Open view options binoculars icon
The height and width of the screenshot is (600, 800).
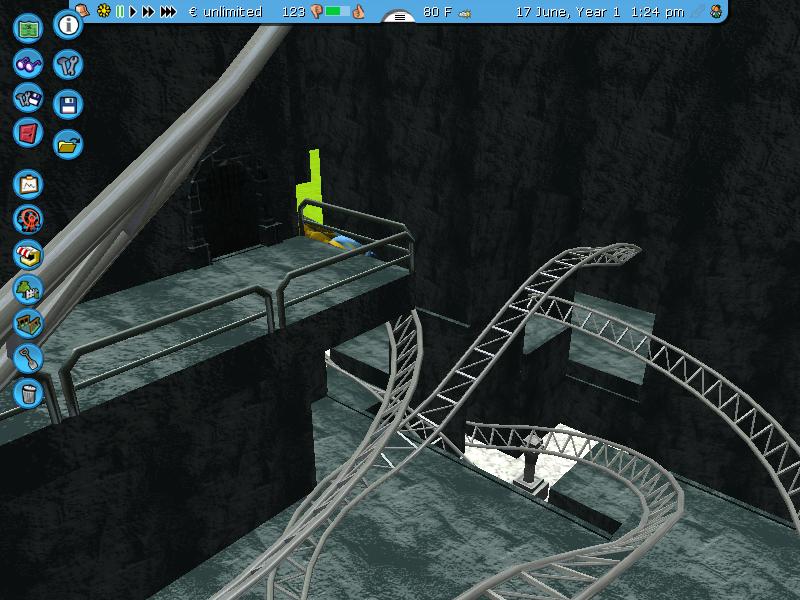pyautogui.click(x=28, y=63)
